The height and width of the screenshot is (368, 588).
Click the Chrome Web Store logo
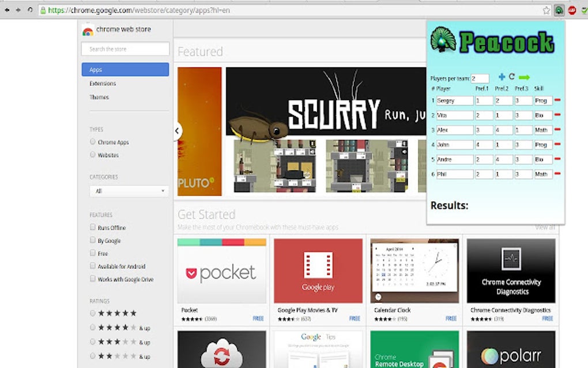(88, 31)
